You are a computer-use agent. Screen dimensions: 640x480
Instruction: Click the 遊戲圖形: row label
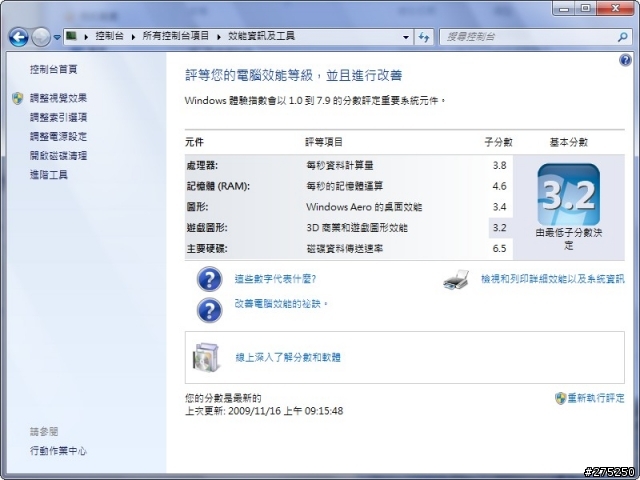pyautogui.click(x=207, y=228)
